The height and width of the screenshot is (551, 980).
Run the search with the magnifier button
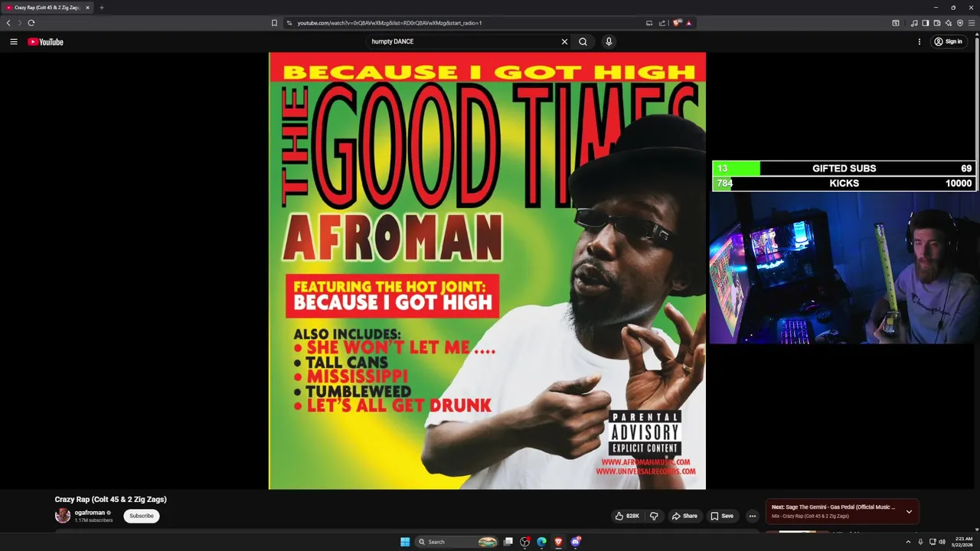[583, 41]
